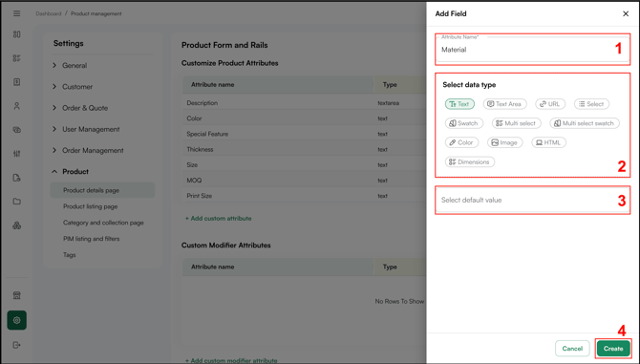Screen dimensions: 640x364
Task: Select the Multi select data type
Action: click(x=517, y=123)
